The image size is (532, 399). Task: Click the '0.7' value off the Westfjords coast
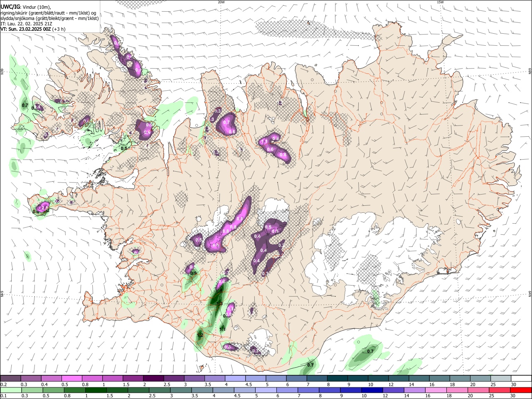click(25, 106)
